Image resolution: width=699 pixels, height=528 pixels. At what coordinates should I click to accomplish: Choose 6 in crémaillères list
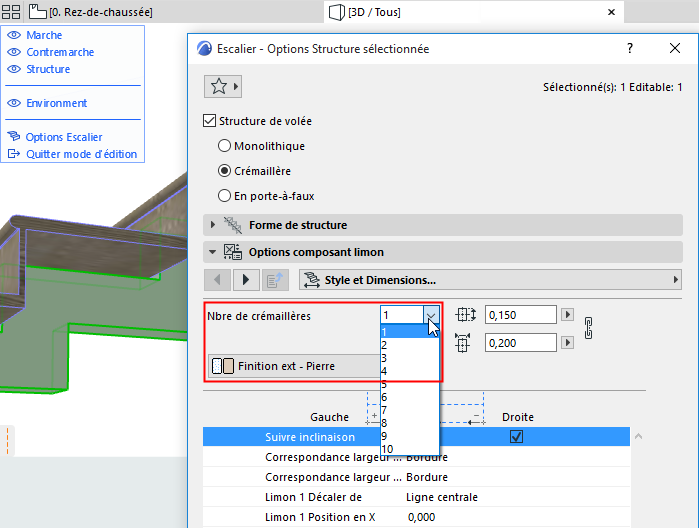pyautogui.click(x=410, y=397)
